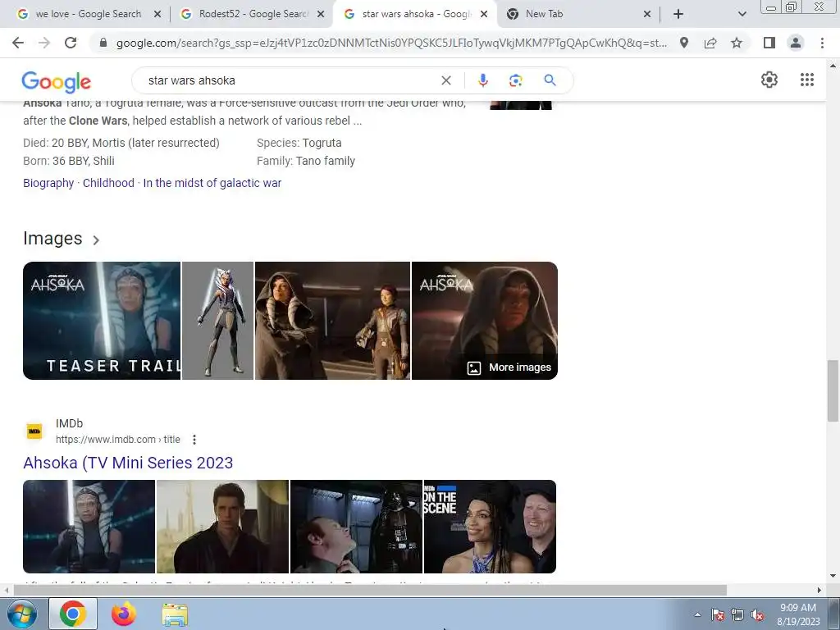Viewport: 840px width, 630px height.
Task: Open Windows Start menu
Action: pos(21,614)
